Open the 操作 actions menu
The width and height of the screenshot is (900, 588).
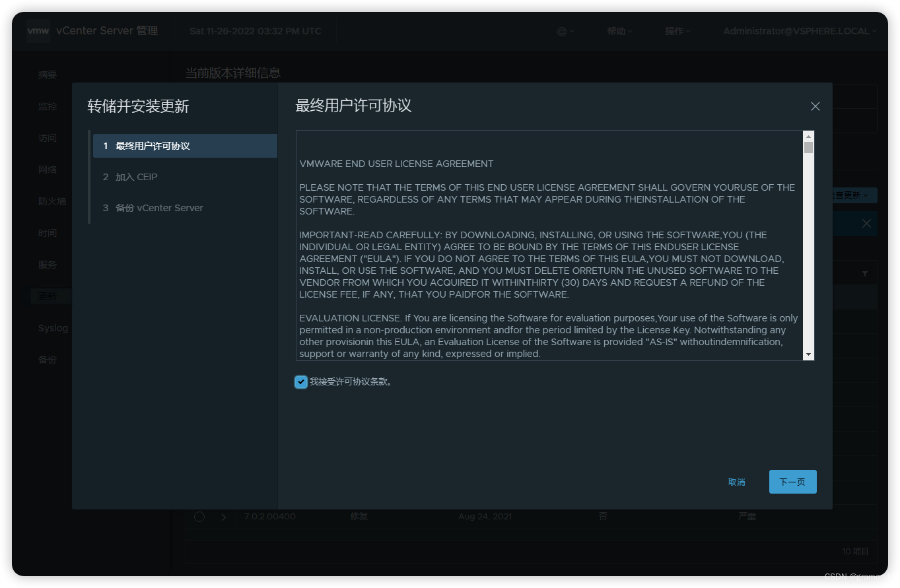pyautogui.click(x=677, y=31)
